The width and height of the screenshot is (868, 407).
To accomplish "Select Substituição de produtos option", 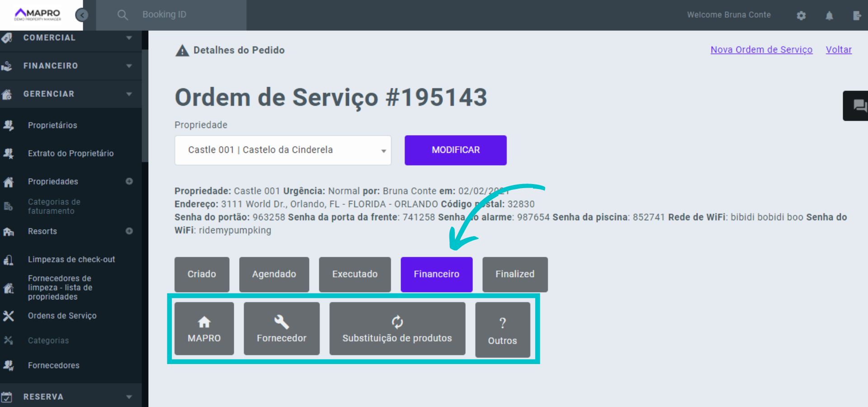I will tap(397, 329).
